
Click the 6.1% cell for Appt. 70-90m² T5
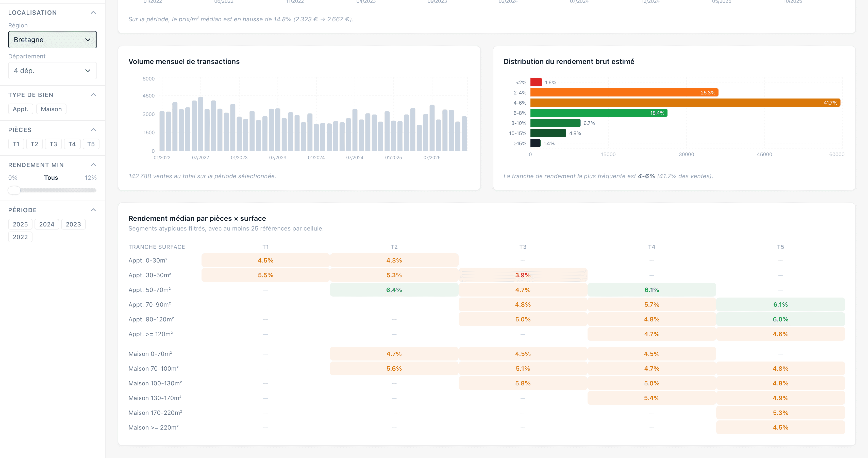(x=780, y=305)
